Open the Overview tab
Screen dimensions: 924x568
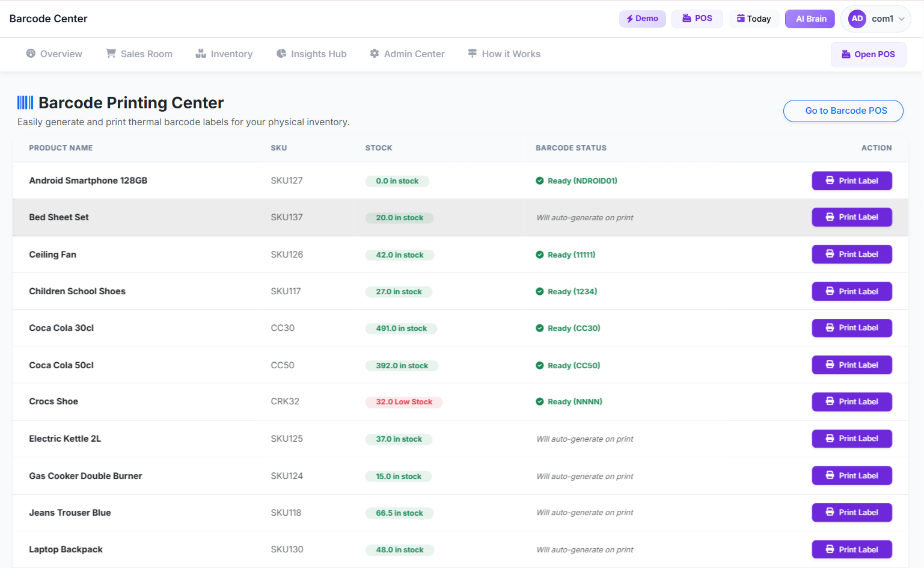click(x=54, y=54)
